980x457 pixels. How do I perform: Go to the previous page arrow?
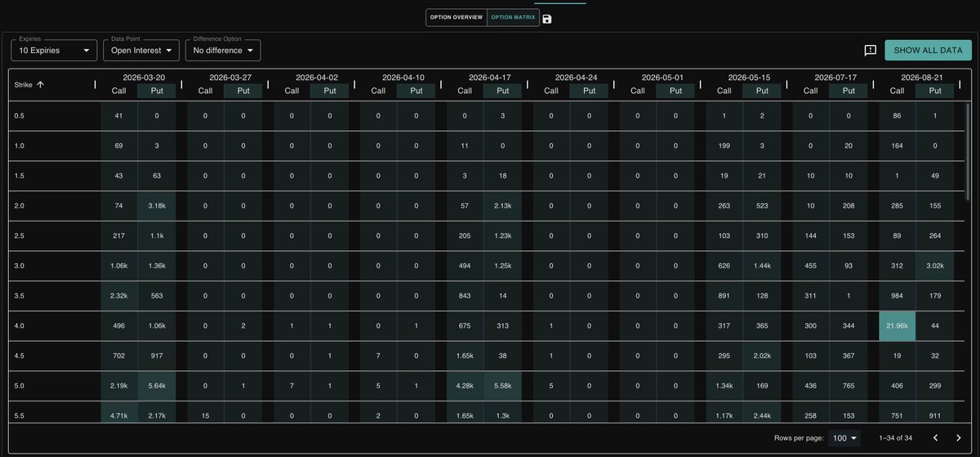pyautogui.click(x=936, y=438)
